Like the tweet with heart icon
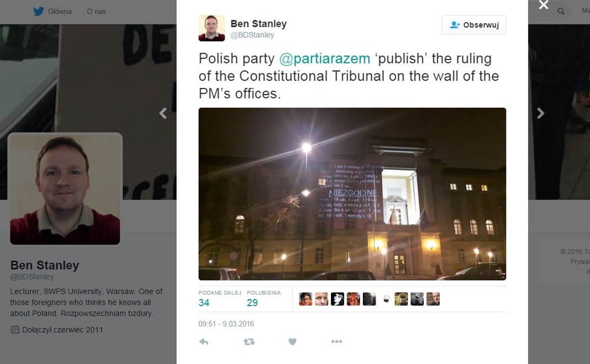Image resolution: width=590 pixels, height=364 pixels. 293,342
